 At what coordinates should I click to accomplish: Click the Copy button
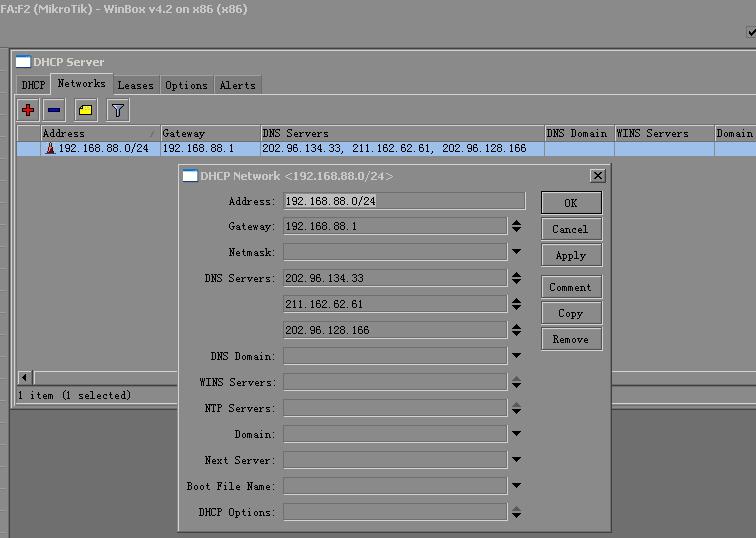(x=571, y=313)
